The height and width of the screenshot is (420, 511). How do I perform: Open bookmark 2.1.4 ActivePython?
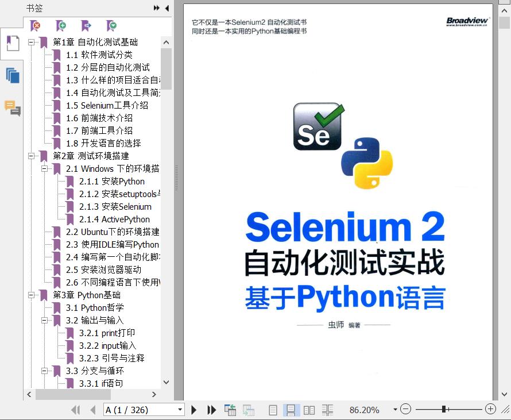coord(114,219)
